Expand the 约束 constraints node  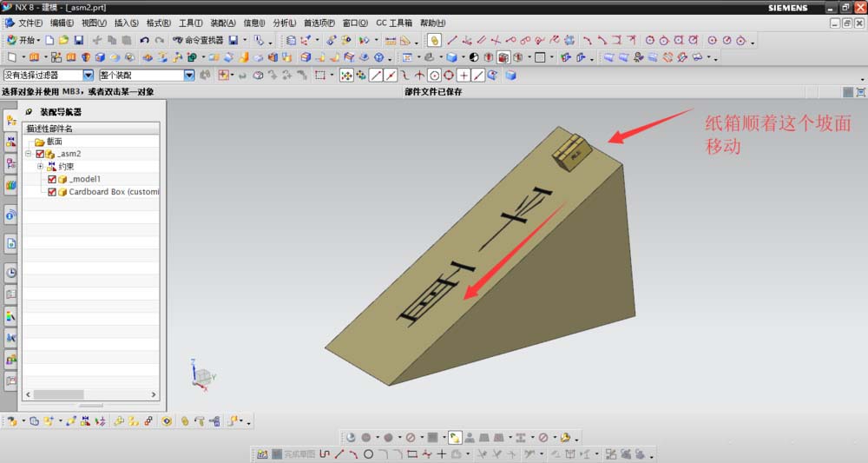point(40,167)
